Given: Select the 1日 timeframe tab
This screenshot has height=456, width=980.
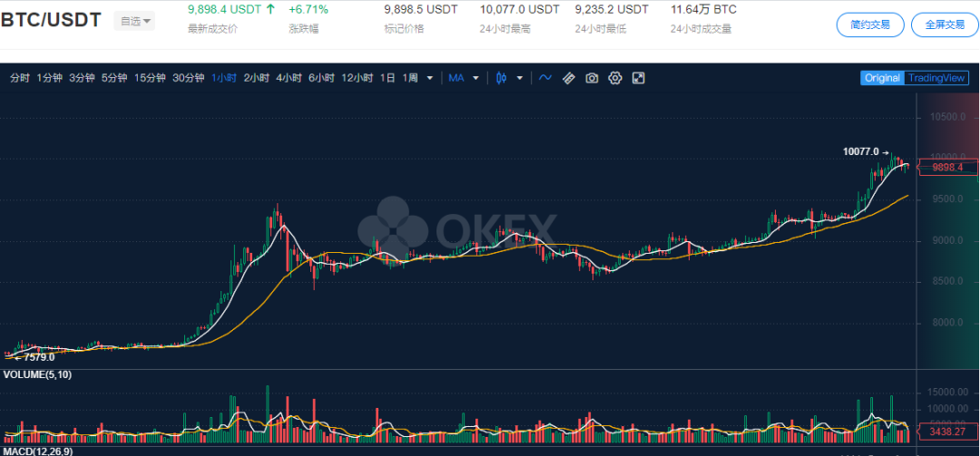Looking at the screenshot, I should coord(387,78).
